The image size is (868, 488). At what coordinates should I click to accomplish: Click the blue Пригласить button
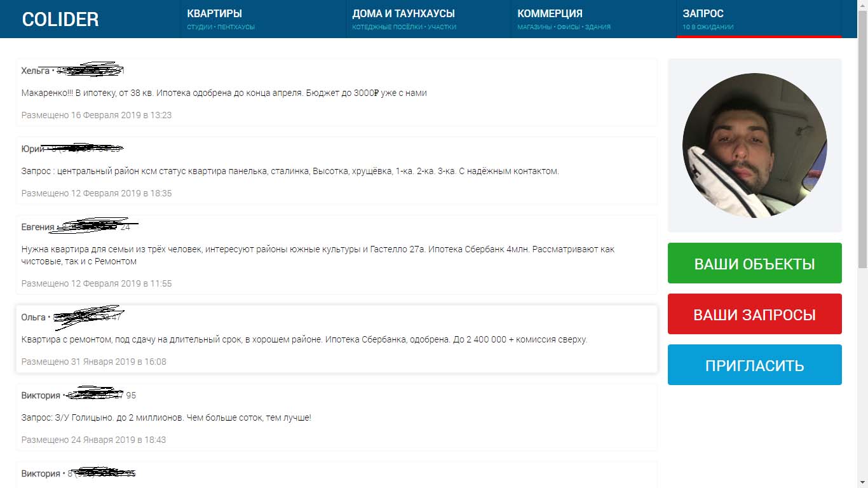pos(754,365)
